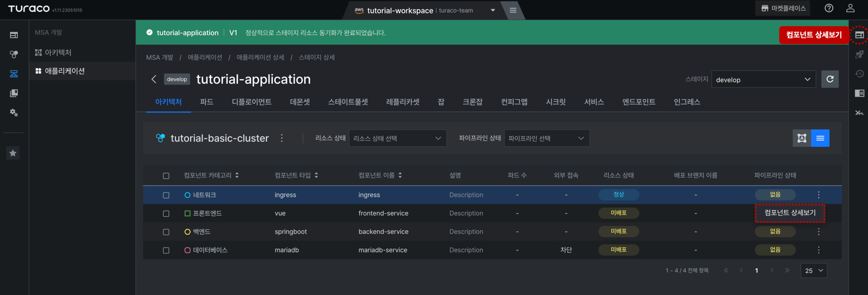Image resolution: width=868 pixels, height=295 pixels.
Task: Switch to the 데몬셋 tab
Action: pyautogui.click(x=300, y=102)
